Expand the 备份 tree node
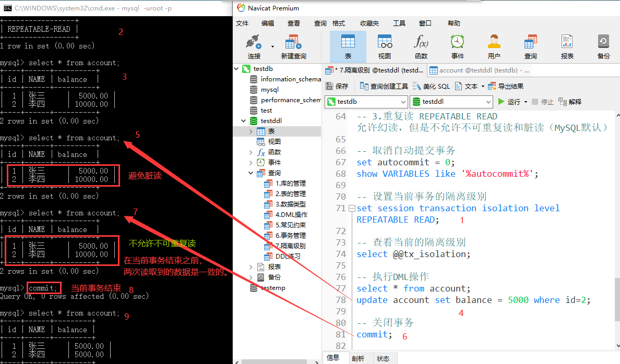Viewport: 620px width, 364px height. pyautogui.click(x=251, y=277)
